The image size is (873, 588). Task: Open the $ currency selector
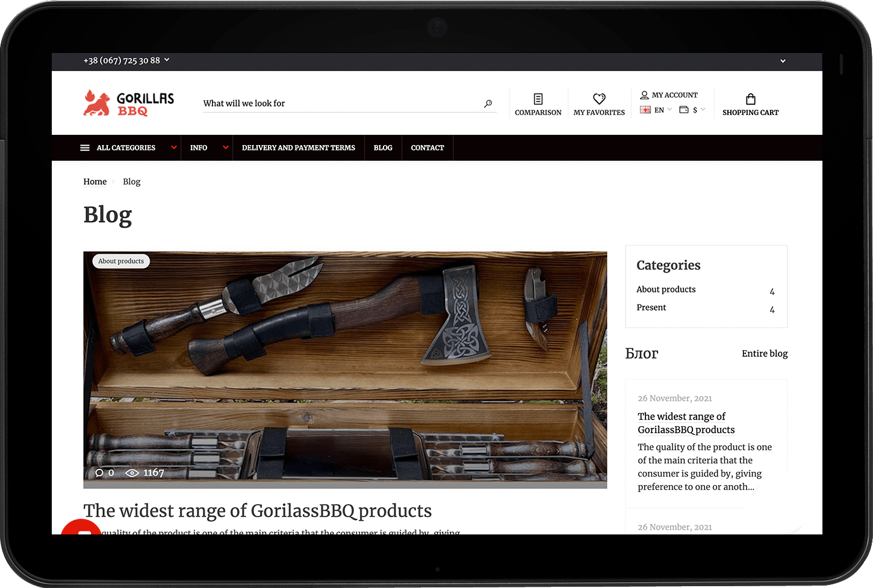[692, 110]
